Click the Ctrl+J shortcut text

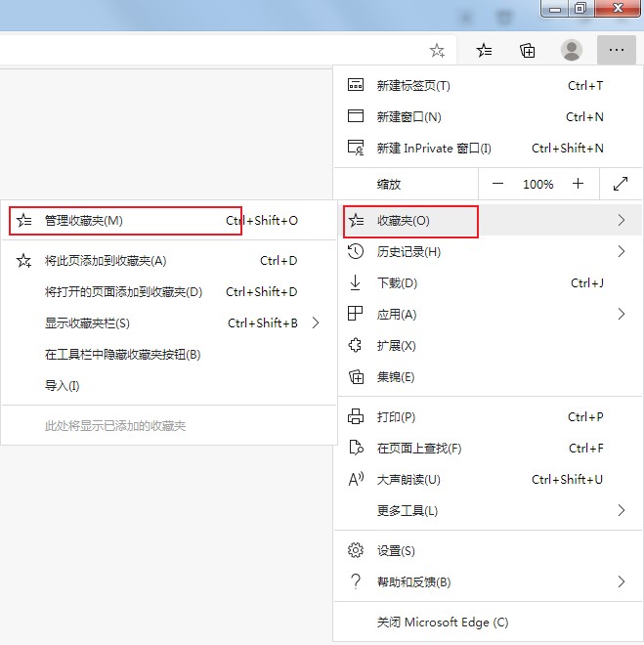[587, 283]
